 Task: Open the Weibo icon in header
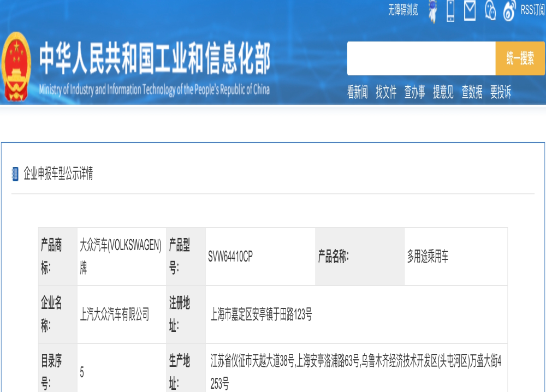click(x=509, y=10)
